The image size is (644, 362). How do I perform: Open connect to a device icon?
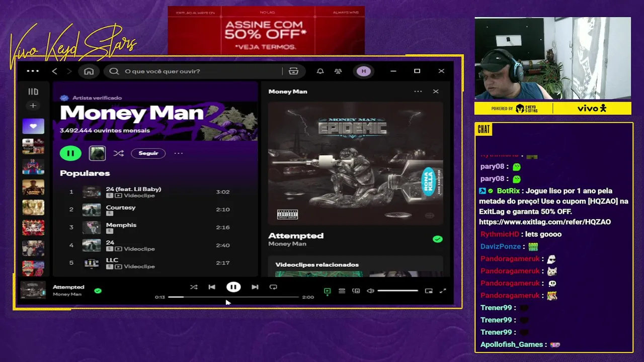click(x=356, y=291)
